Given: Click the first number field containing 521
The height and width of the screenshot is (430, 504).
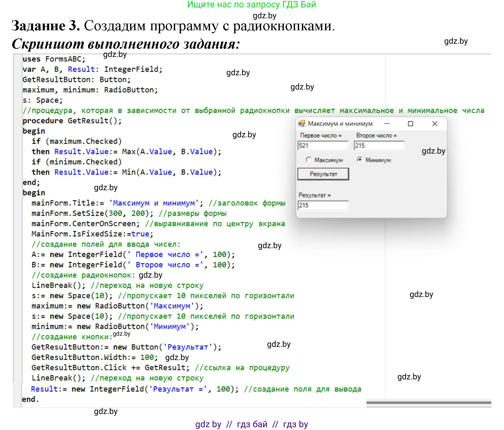Looking at the screenshot, I should (x=323, y=146).
